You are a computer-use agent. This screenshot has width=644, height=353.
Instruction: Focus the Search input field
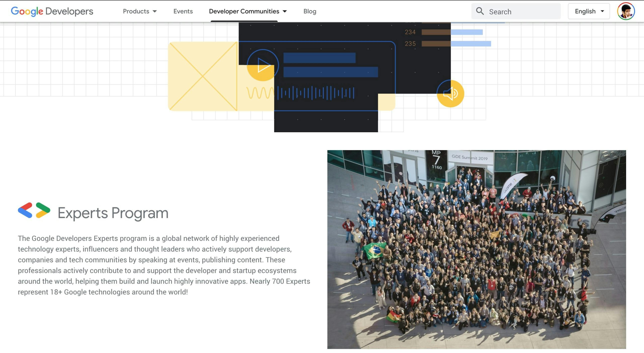click(x=516, y=11)
